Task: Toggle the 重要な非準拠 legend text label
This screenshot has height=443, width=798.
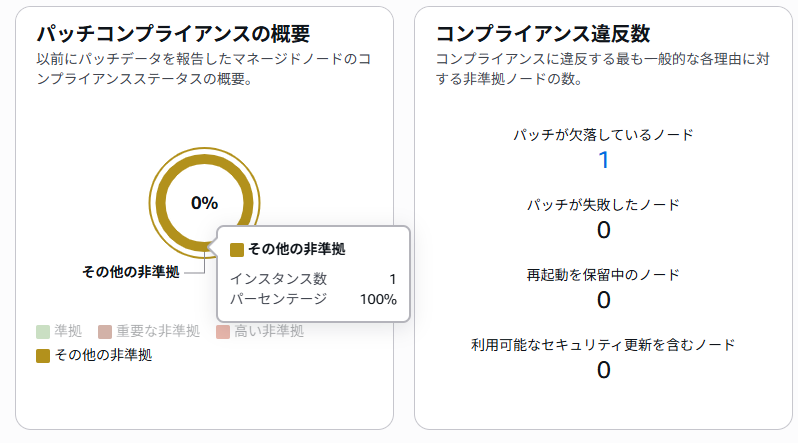Action: point(157,331)
